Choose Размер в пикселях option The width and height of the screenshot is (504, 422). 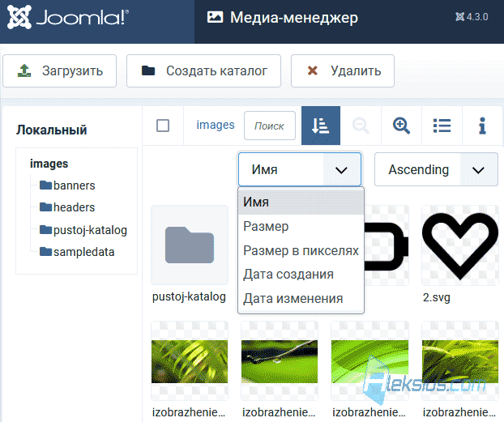tap(301, 250)
